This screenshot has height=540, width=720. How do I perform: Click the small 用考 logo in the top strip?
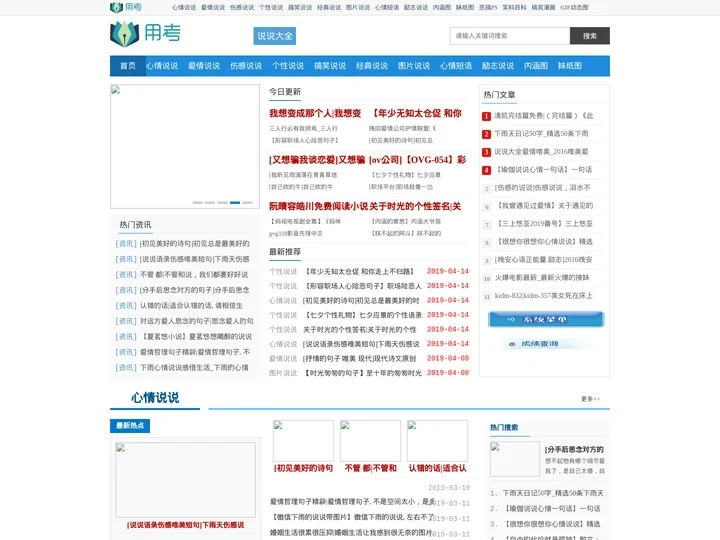[x=126, y=7]
